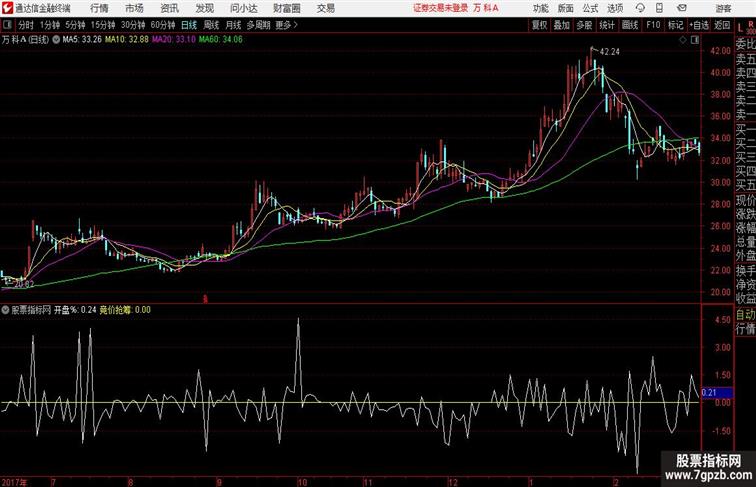Open the 问小达 menu
This screenshot has height=487, width=756.
click(243, 8)
